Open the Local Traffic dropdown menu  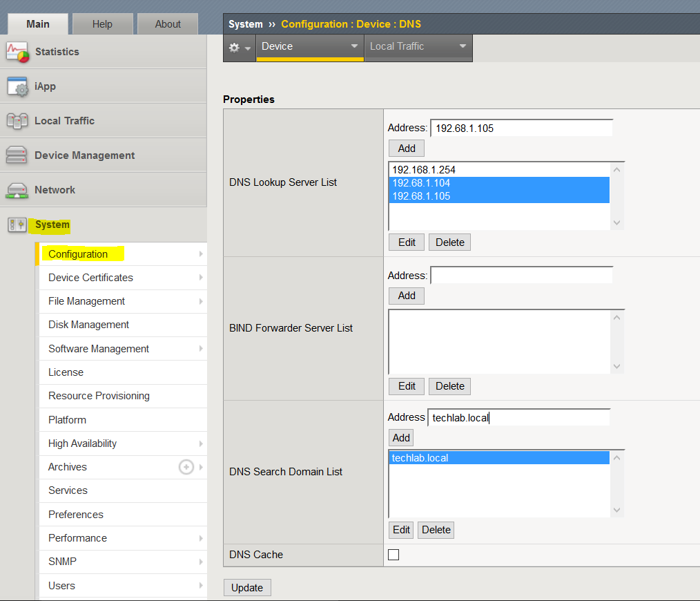click(418, 46)
